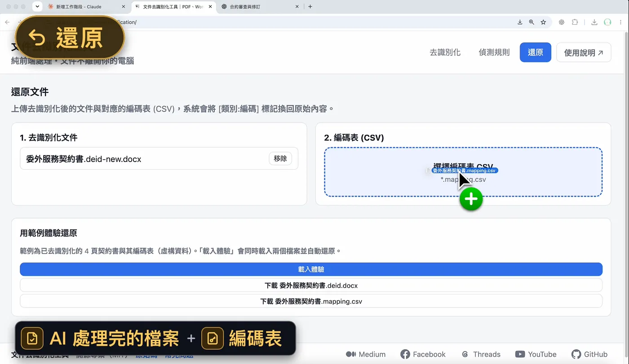Close the 文件去識別化工具 tab
This screenshot has width=629, height=364.
point(210,7)
